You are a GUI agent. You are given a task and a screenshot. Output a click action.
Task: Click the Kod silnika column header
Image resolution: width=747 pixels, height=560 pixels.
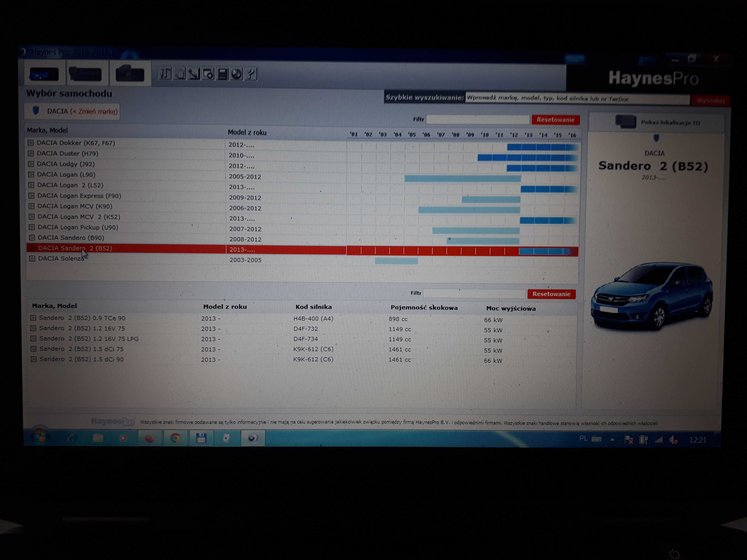click(314, 307)
